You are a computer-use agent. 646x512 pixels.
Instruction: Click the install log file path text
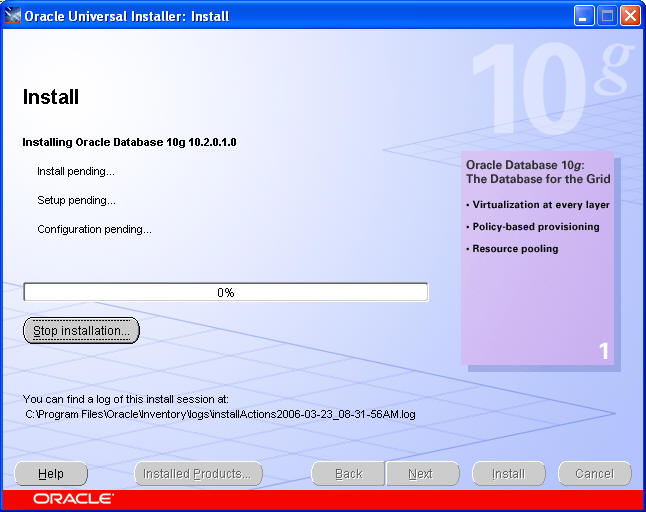tap(220, 412)
